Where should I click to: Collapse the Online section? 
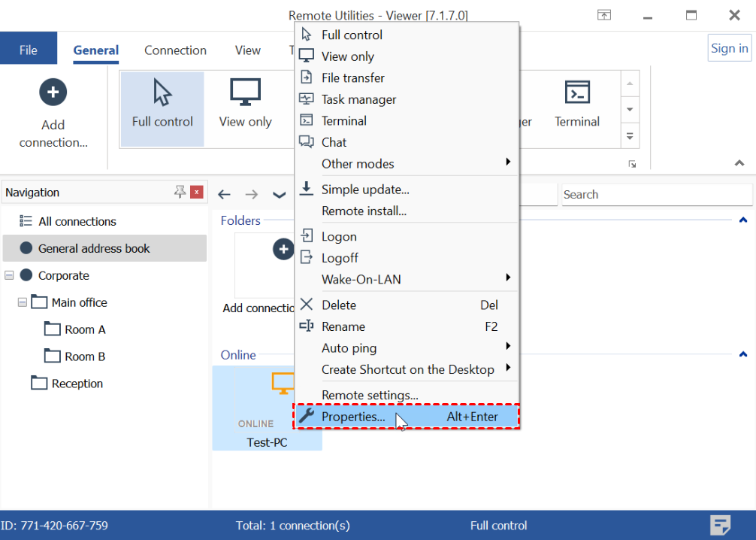(x=742, y=354)
